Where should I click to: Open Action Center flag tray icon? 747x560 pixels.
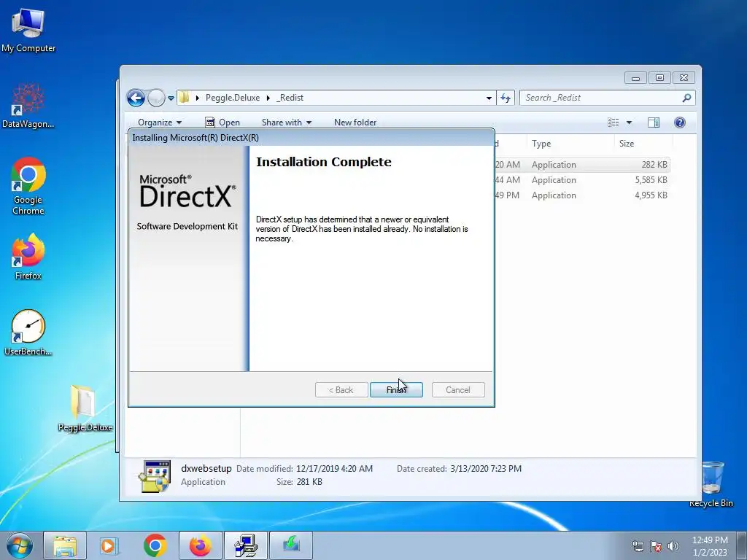(x=656, y=546)
